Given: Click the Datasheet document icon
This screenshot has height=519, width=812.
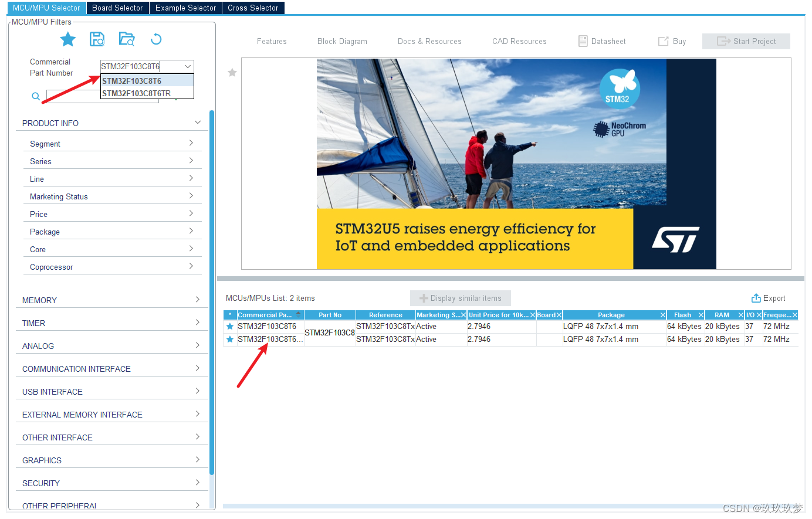Looking at the screenshot, I should tap(583, 41).
